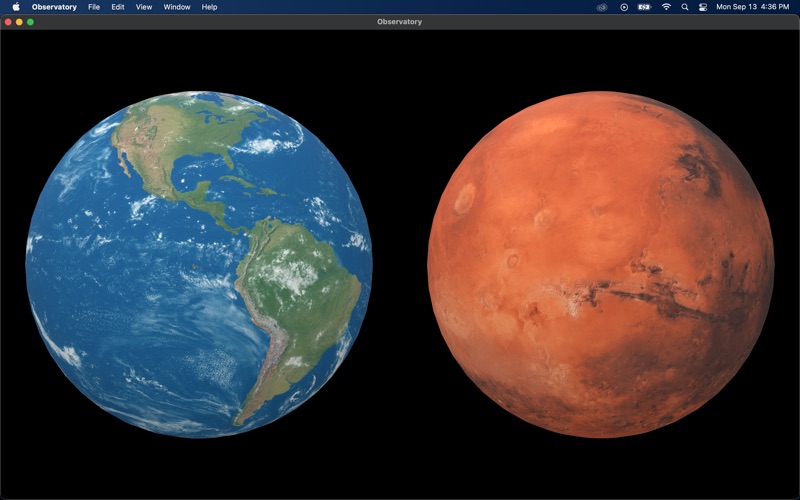800x500 pixels.
Task: Open the File menu
Action: pos(94,7)
